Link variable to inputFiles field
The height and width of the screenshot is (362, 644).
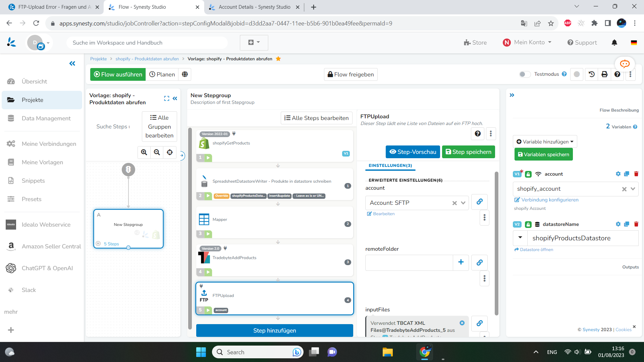click(x=479, y=323)
